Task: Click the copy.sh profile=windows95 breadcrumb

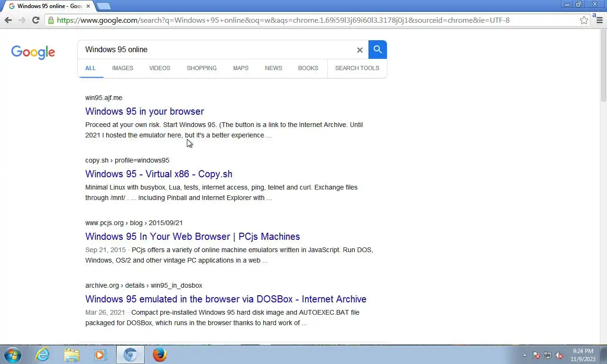Action: [x=127, y=160]
